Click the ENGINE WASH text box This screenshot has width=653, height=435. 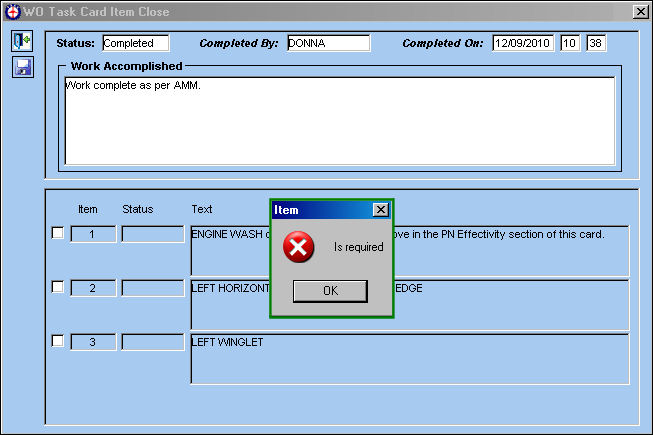410,251
